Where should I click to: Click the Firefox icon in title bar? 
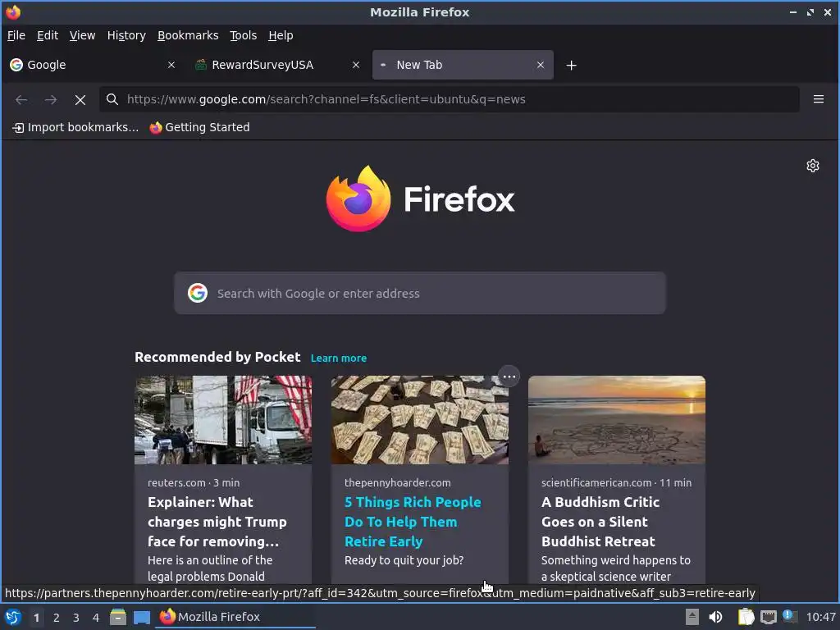(13, 11)
